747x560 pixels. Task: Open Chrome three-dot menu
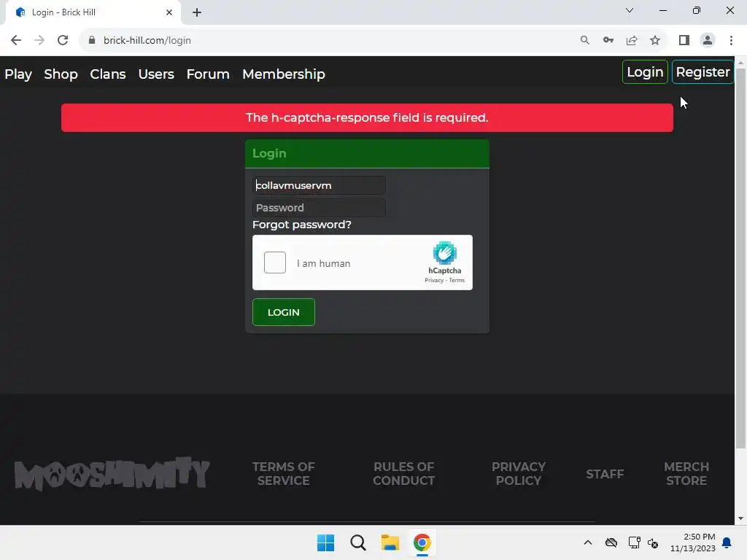click(731, 41)
